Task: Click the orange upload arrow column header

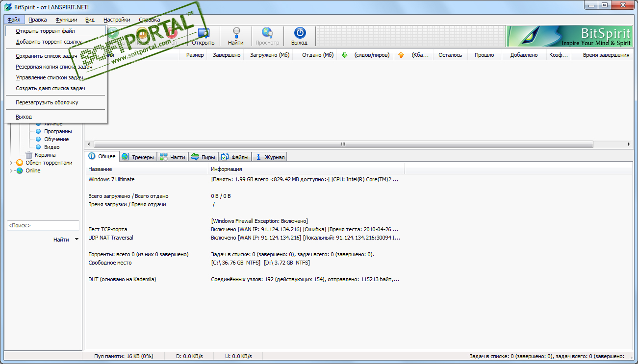Action: 401,55
